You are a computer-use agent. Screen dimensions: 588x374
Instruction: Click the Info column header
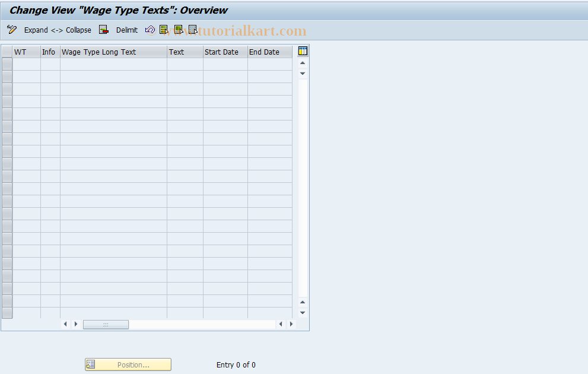pyautogui.click(x=50, y=52)
